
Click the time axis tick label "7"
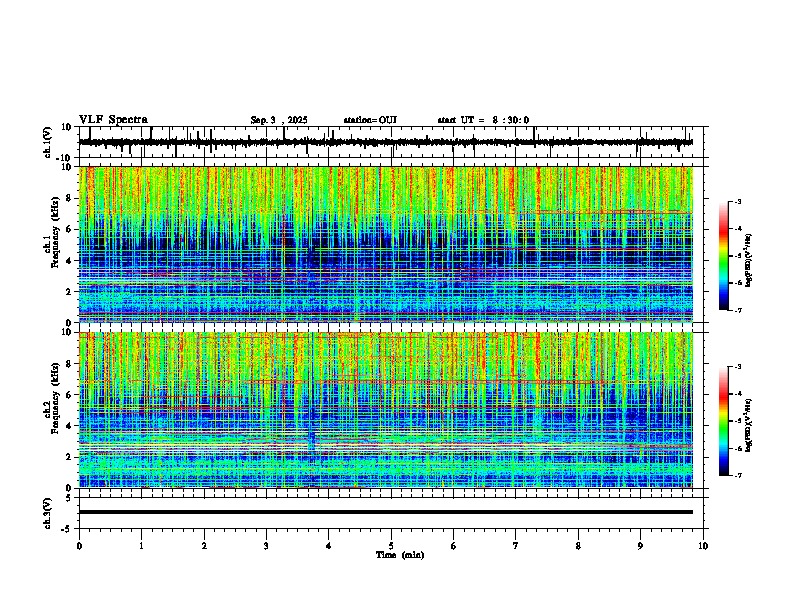click(516, 546)
